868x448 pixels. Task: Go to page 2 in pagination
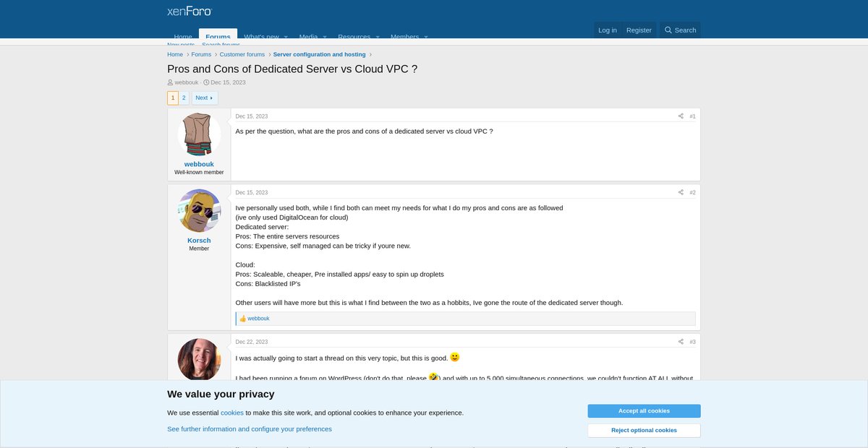point(184,98)
